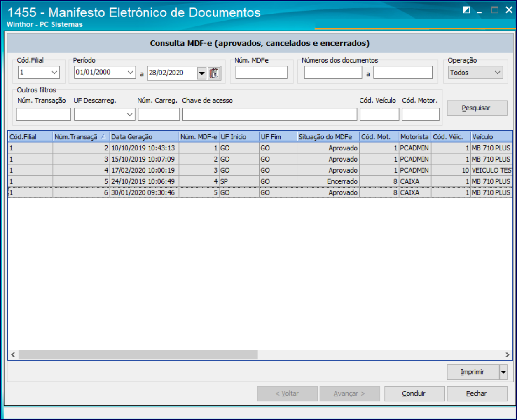Click the Concluir button
Screen dimensions: 517x420
(414, 394)
